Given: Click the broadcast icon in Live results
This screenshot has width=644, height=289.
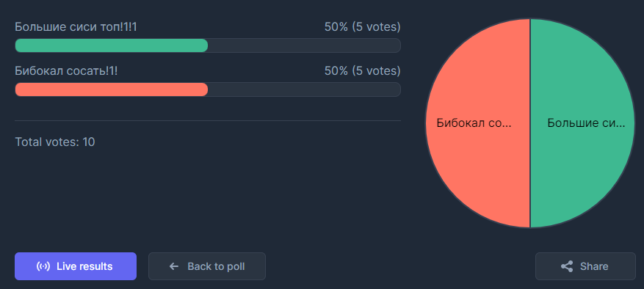Looking at the screenshot, I should pos(43,266).
